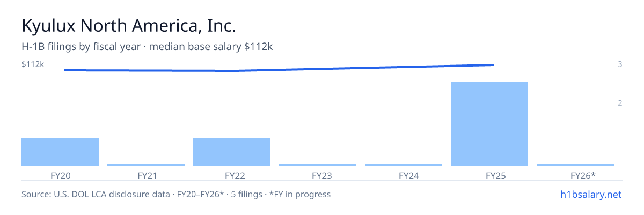Click the blue median salary line
This screenshot has width=644, height=215.
pyautogui.click(x=279, y=69)
